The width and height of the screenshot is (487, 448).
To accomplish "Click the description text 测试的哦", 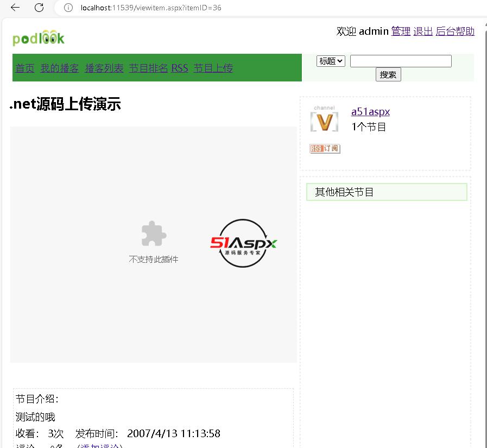I will [35, 417].
